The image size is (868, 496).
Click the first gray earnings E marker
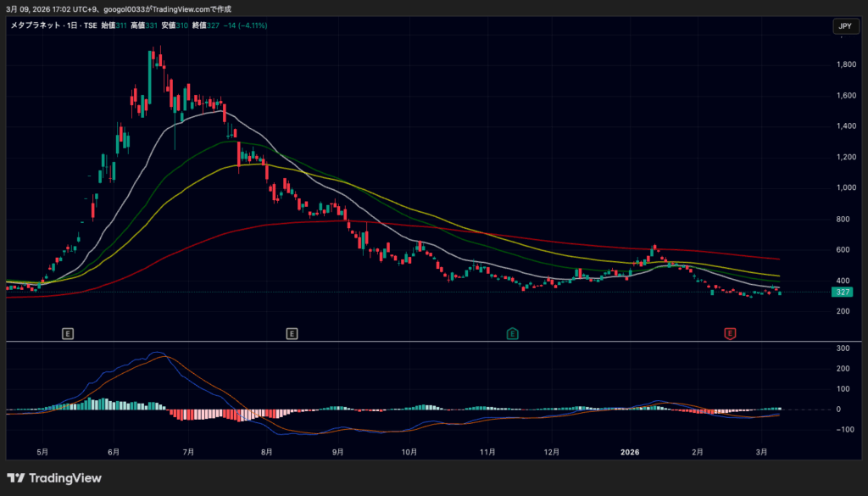68,334
